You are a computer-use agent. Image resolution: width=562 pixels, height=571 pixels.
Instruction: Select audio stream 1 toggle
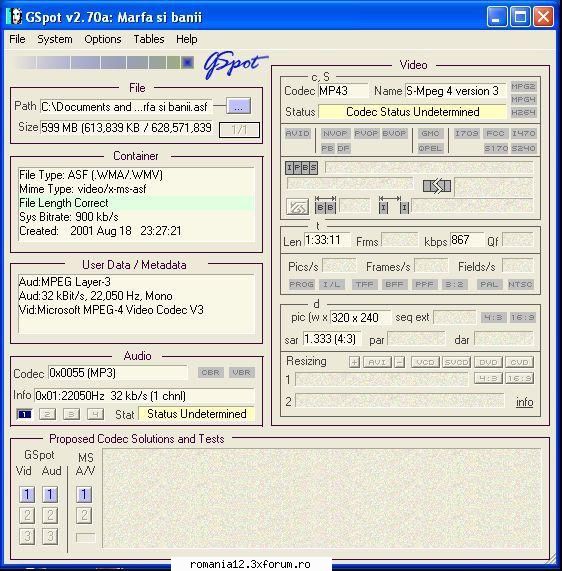click(x=24, y=414)
